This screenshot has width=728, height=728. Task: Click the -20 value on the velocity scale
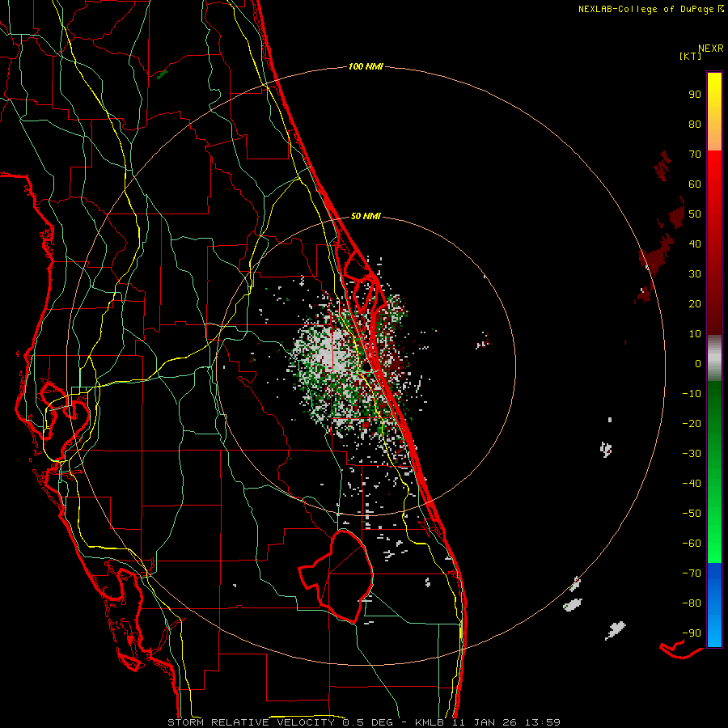(692, 423)
